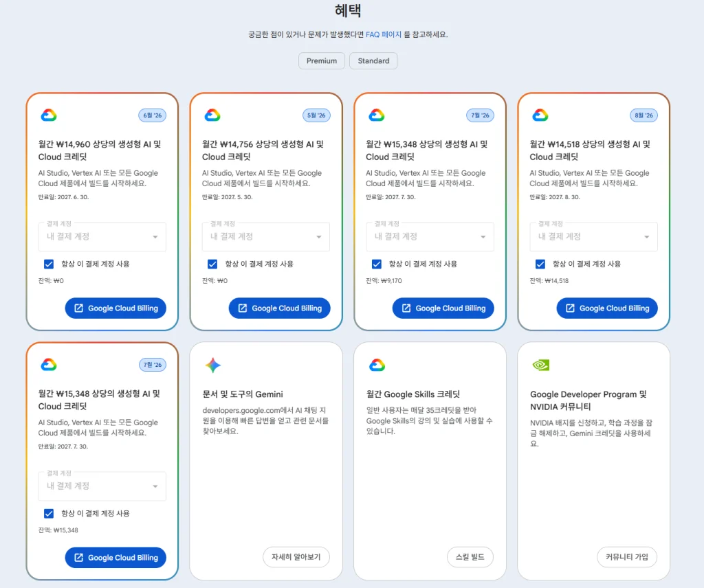The height and width of the screenshot is (588, 704).
Task: Click the 8월 '26 date badge
Action: click(643, 115)
